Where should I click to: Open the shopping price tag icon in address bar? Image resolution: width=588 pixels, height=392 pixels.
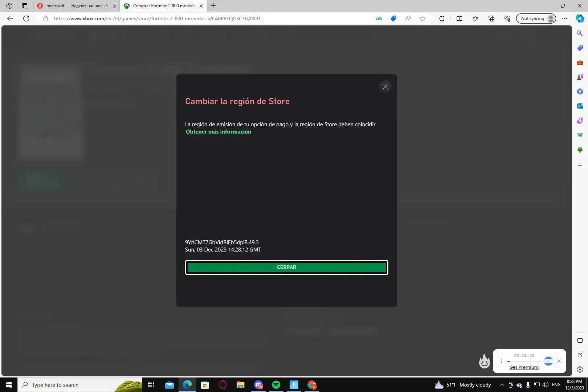[393, 19]
